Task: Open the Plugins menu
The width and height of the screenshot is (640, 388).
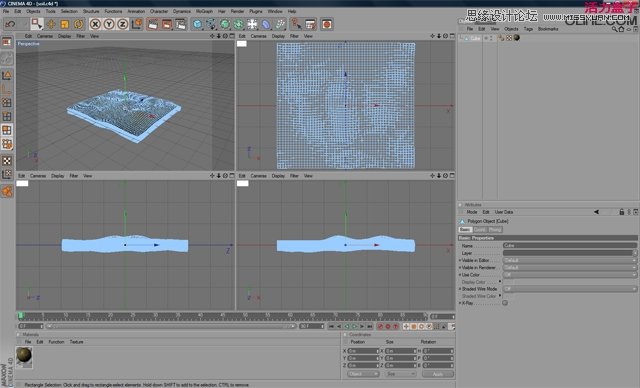Action: [x=256, y=11]
